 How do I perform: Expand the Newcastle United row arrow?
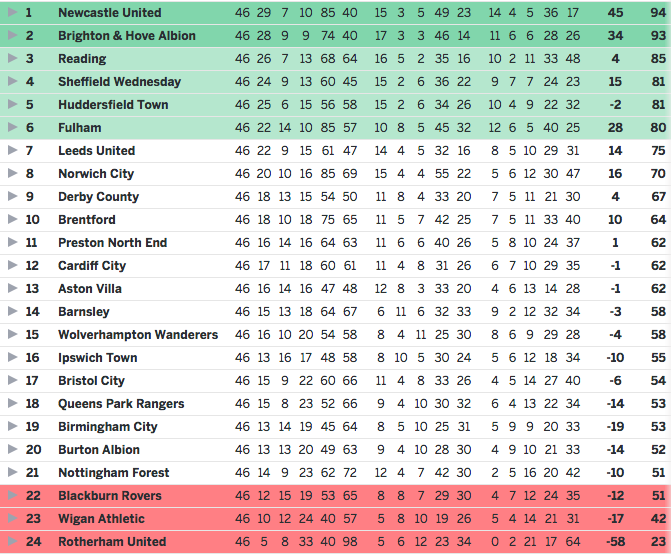pyautogui.click(x=12, y=12)
